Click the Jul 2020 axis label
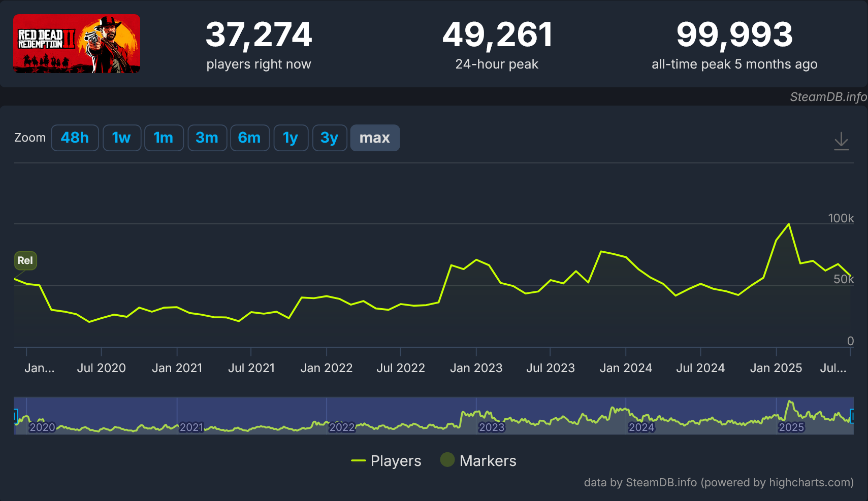The image size is (868, 501). [x=101, y=368]
